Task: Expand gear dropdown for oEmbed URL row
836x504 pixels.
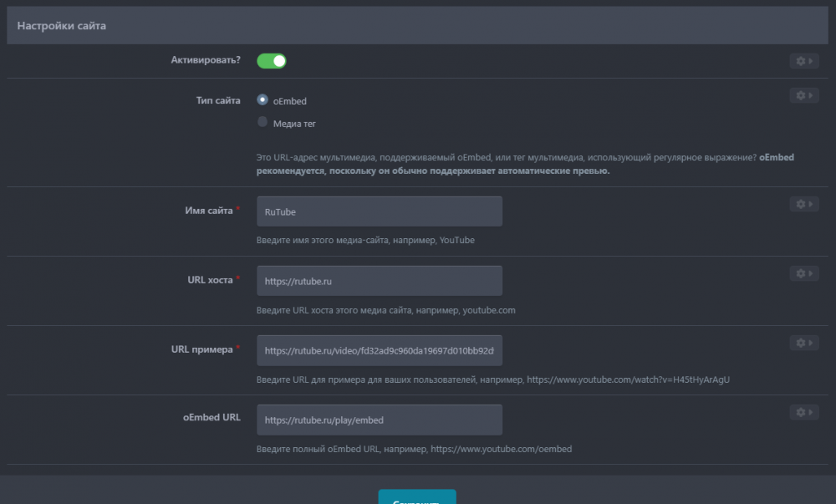Action: tap(803, 412)
